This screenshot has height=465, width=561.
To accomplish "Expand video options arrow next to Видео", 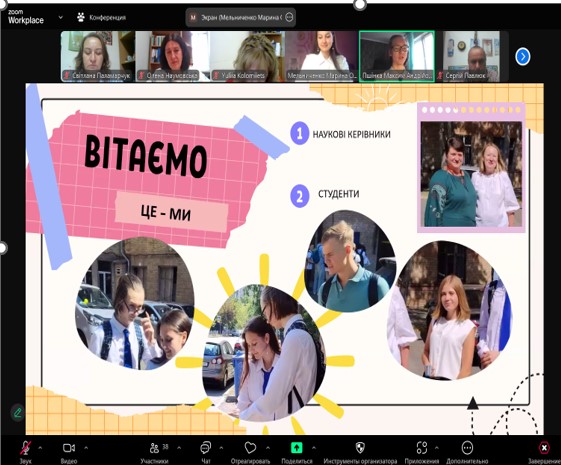I will coord(86,447).
